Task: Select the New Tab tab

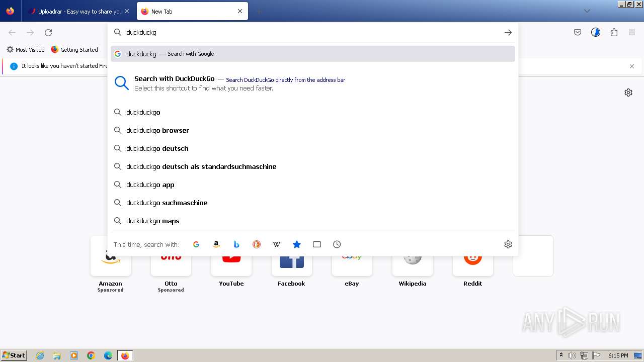Action: pos(192,11)
